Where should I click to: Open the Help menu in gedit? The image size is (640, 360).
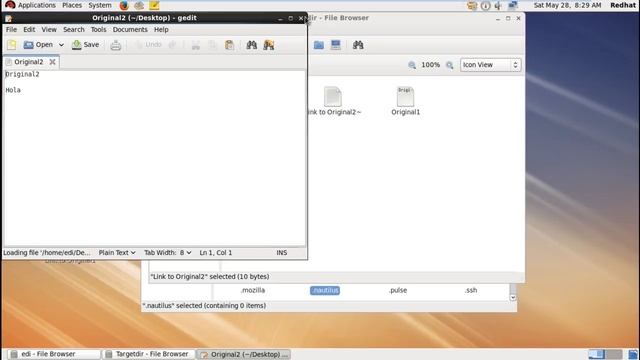coord(161,29)
